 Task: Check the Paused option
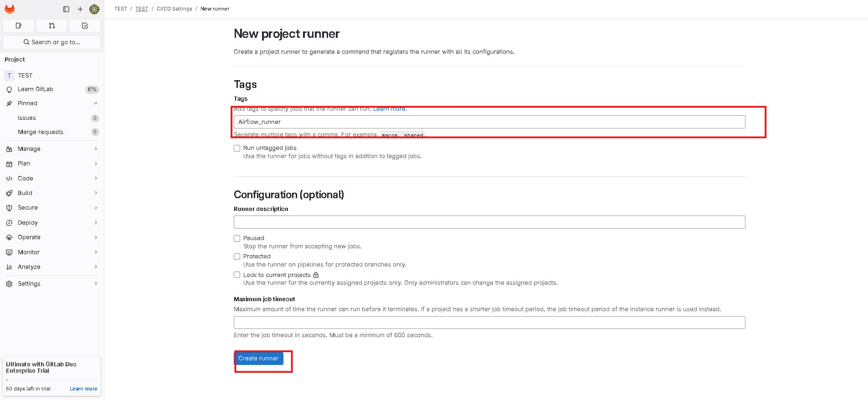(237, 238)
